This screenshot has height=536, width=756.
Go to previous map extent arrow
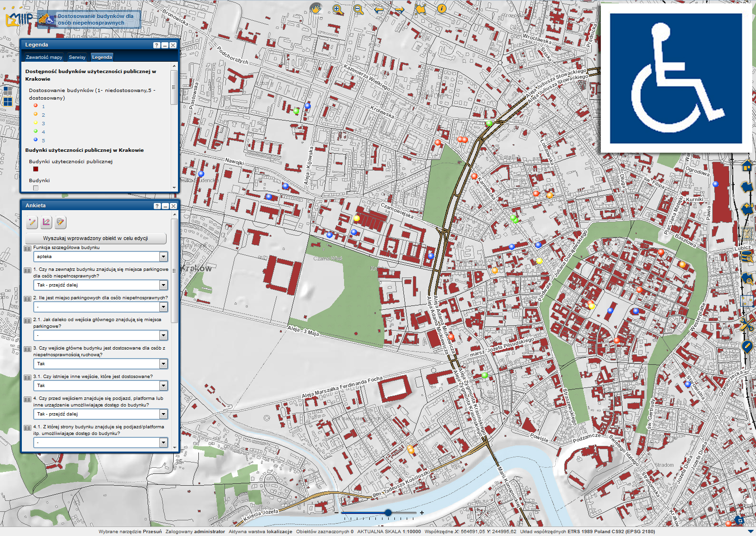coord(379,9)
